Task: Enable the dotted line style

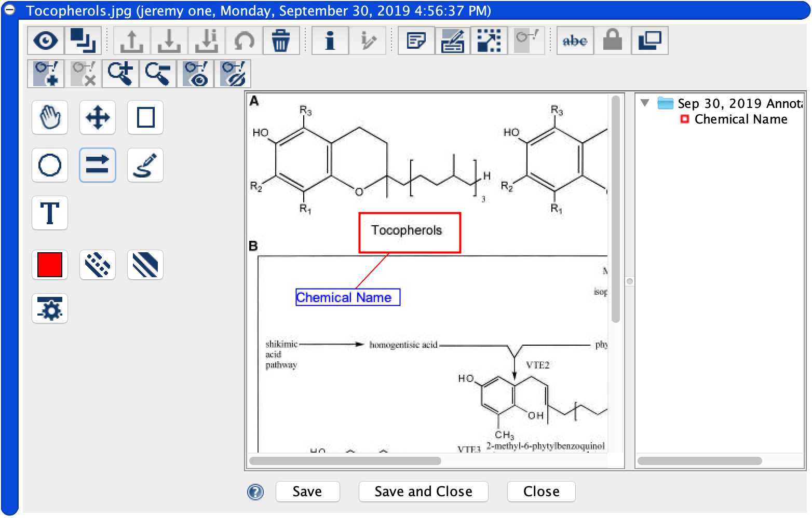Action: point(97,265)
